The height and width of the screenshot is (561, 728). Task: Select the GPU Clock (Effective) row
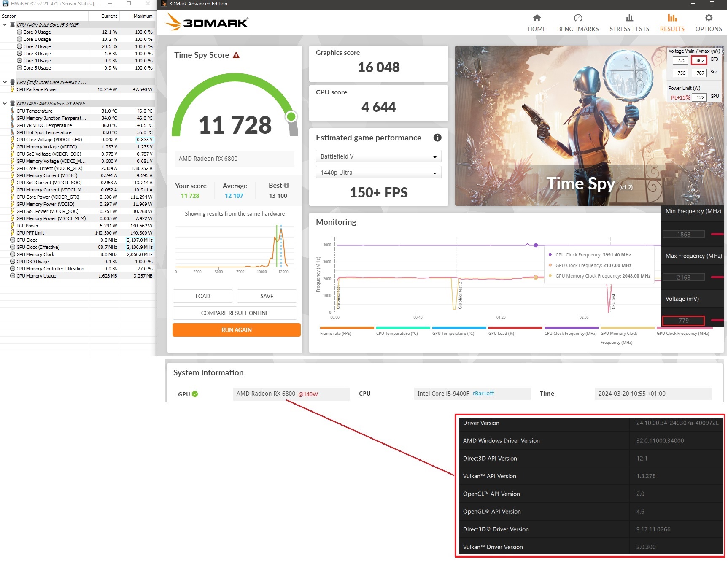point(78,247)
